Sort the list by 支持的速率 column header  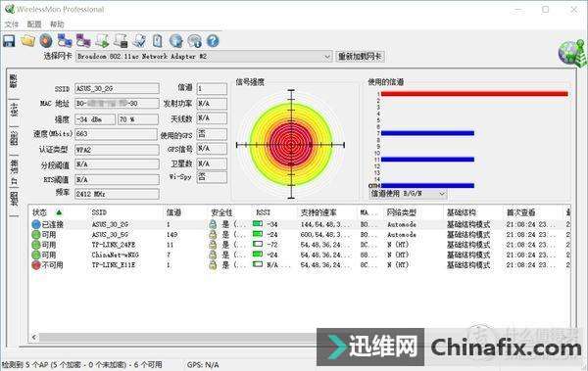click(x=318, y=212)
